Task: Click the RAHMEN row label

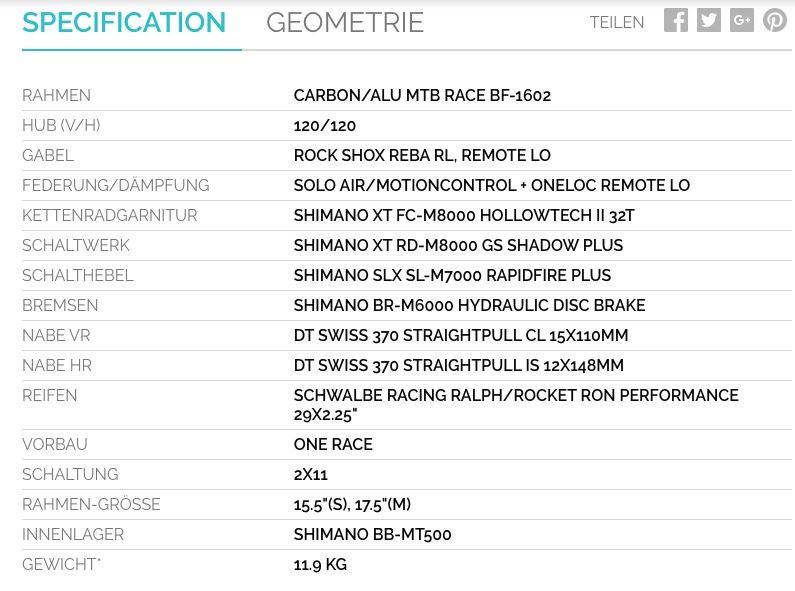Action: click(56, 96)
